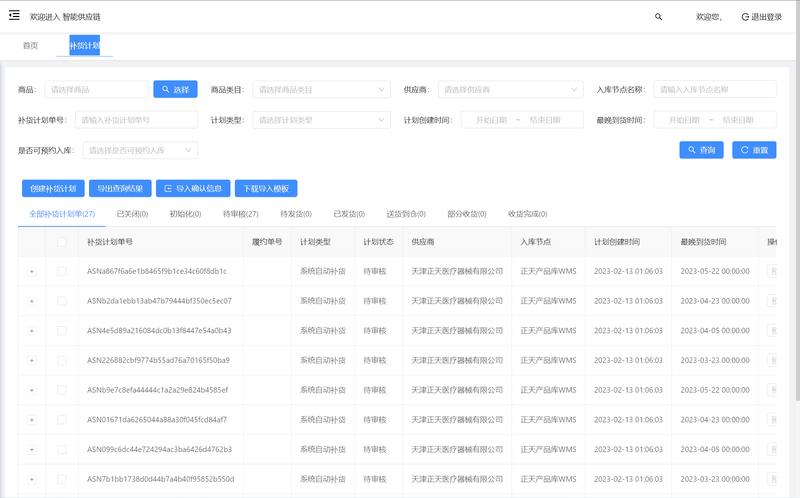Viewport: 800px width, 498px height.
Task: Collapse the sidebar menu hamburger icon
Action: pos(14,15)
